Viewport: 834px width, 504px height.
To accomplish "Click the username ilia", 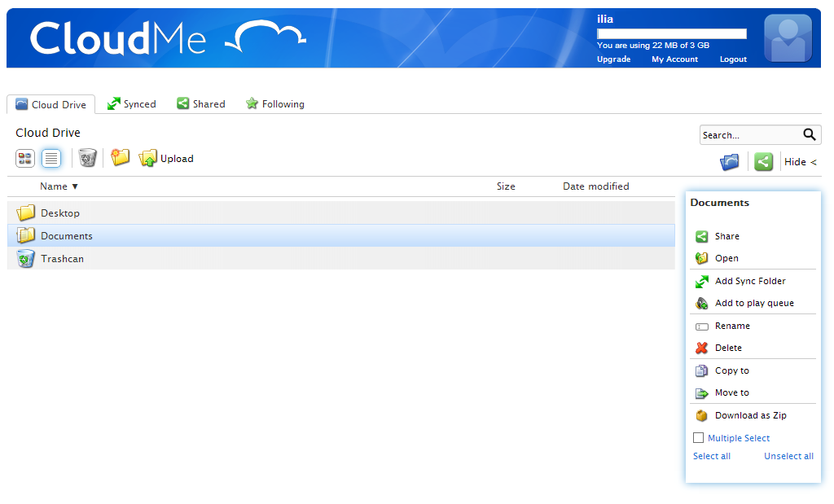I will coord(605,20).
